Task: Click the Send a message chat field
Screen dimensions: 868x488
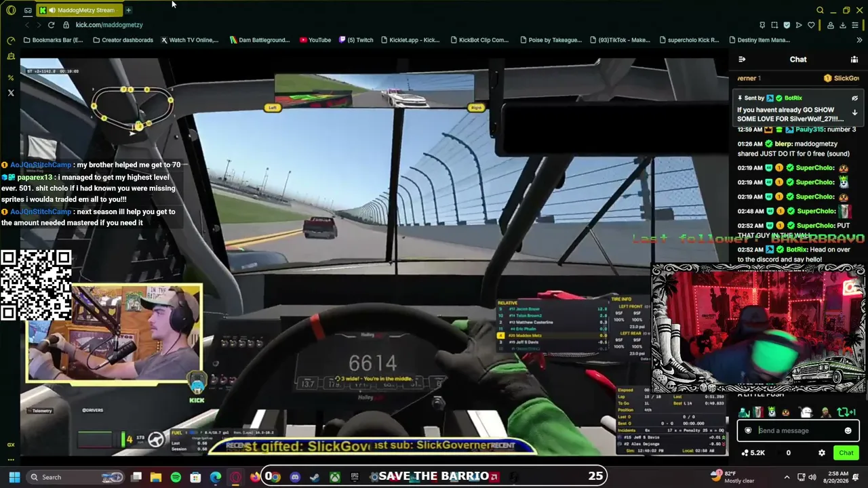Action: pos(798,430)
